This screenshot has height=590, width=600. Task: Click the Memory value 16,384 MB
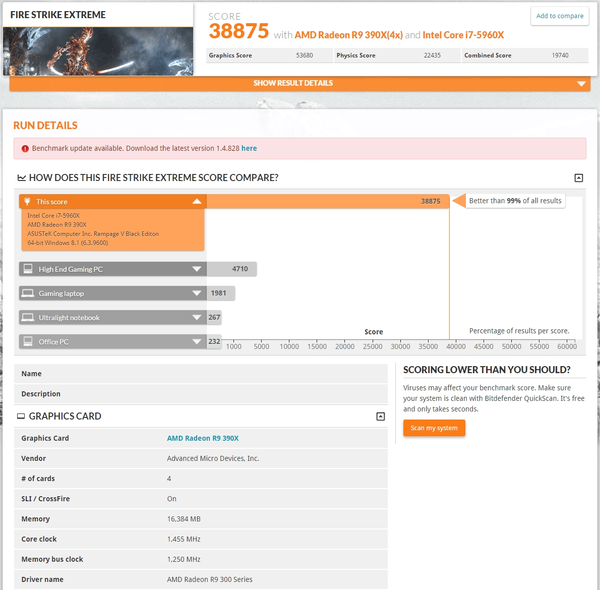pos(184,519)
